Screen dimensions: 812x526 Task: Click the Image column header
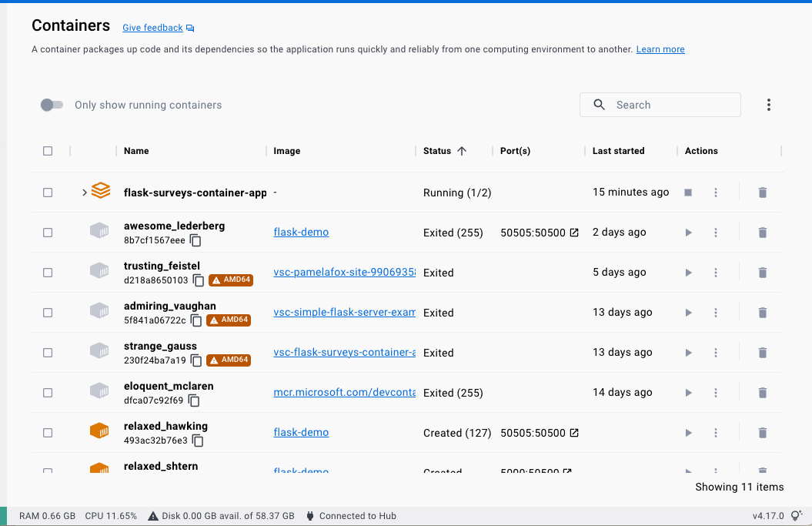pos(286,150)
